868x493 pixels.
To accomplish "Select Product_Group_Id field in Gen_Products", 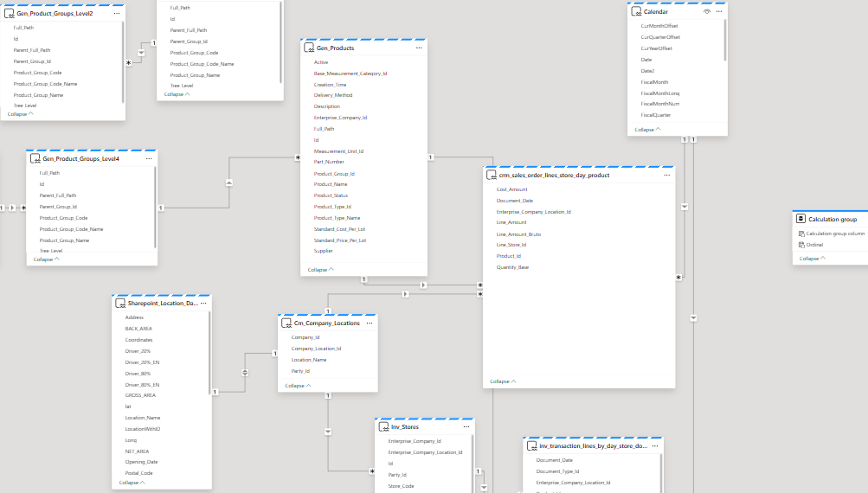I will [334, 174].
